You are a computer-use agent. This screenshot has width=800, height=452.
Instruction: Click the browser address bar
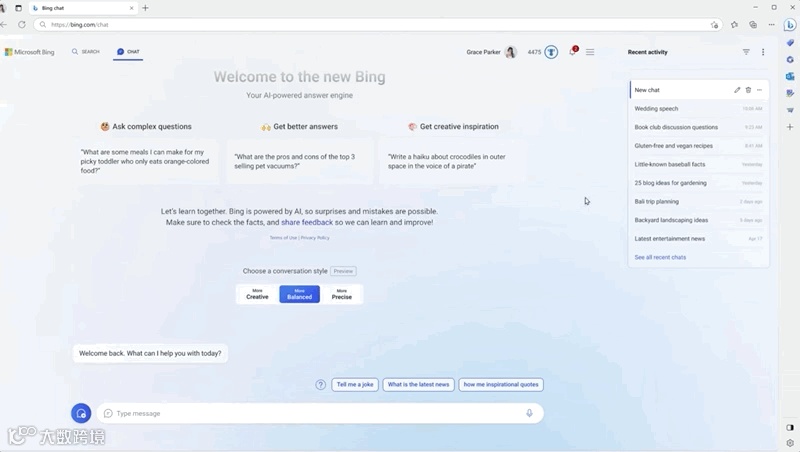click(378, 24)
